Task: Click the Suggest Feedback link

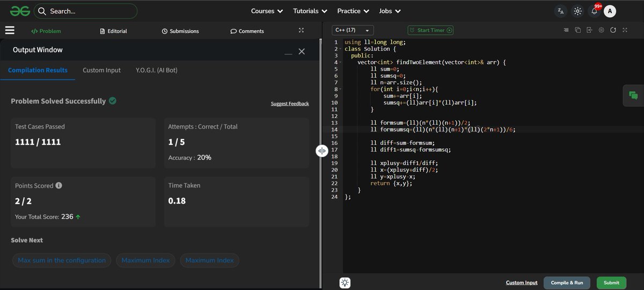Action: 290,104
